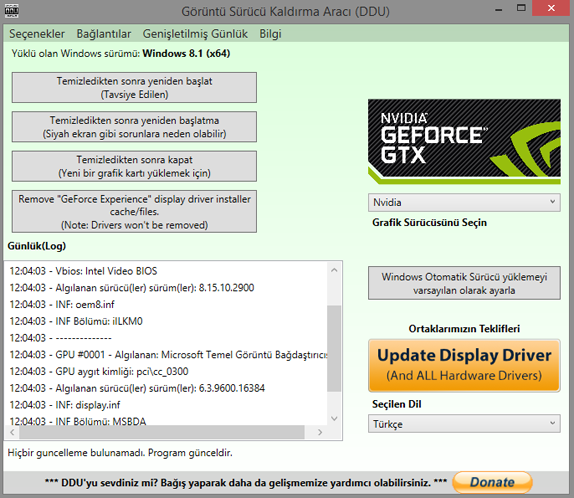Open the Genişletilmiş Günlük menu
Image resolution: width=574 pixels, height=498 pixels.
tap(195, 34)
